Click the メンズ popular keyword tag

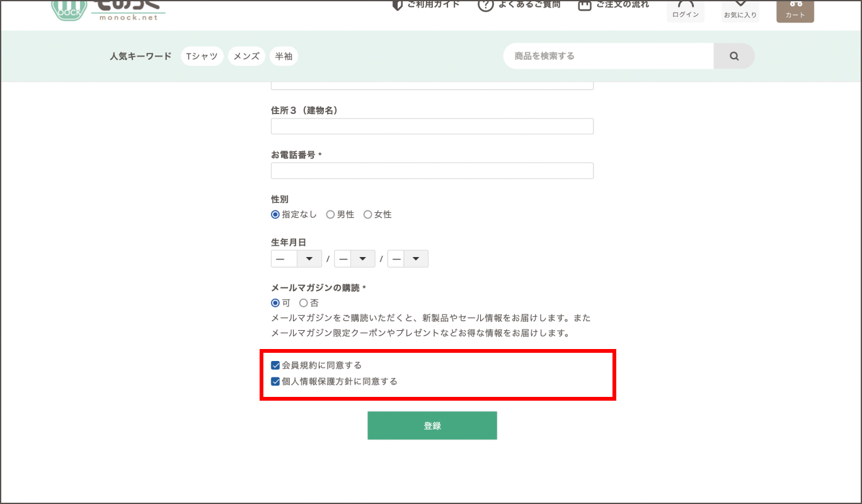(246, 56)
